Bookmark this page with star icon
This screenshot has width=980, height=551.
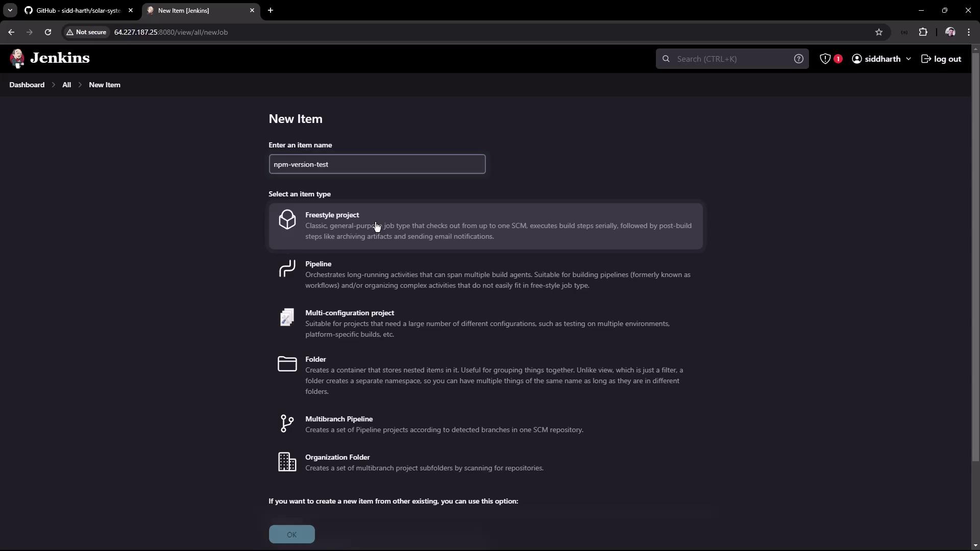[878, 32]
